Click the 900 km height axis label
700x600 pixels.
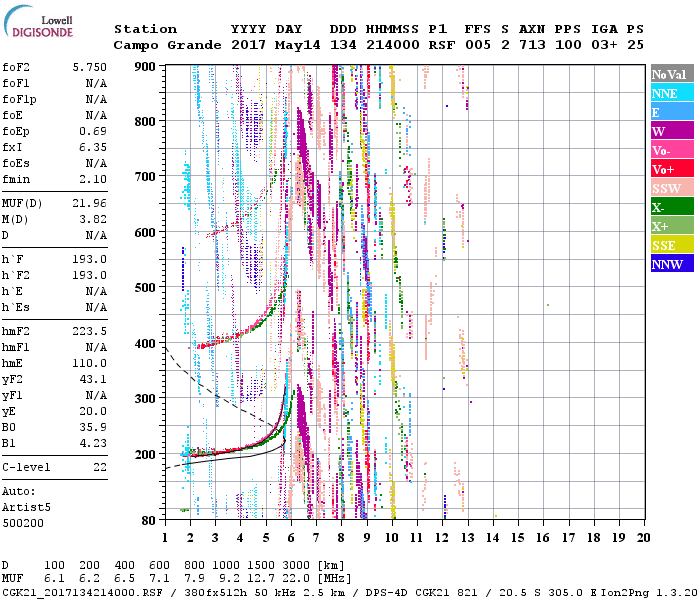(146, 67)
